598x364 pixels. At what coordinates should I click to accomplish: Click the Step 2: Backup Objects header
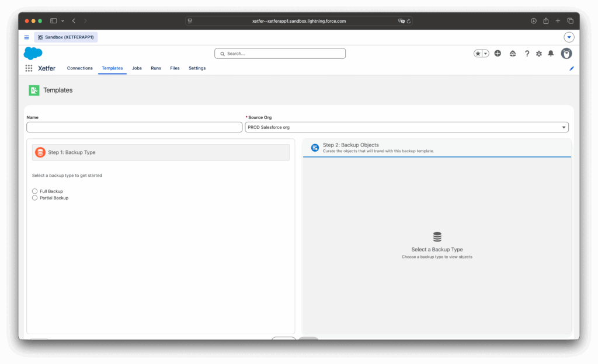coord(437,148)
